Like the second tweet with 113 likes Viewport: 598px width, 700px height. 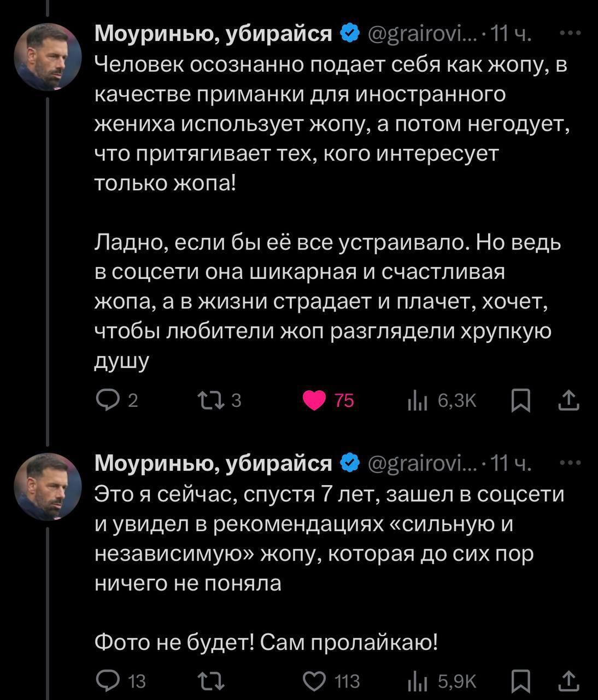click(314, 681)
